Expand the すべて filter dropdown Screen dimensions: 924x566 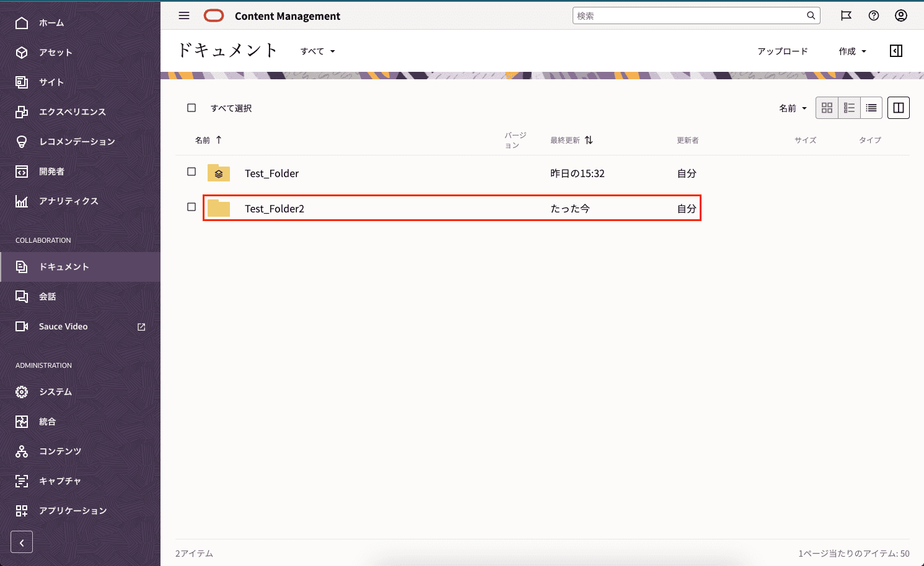click(317, 51)
